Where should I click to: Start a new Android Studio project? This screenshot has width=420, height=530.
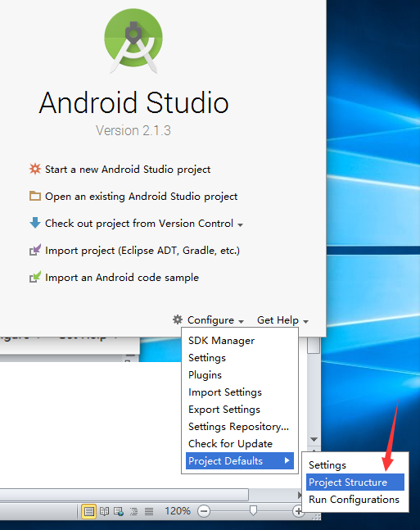coord(128,169)
